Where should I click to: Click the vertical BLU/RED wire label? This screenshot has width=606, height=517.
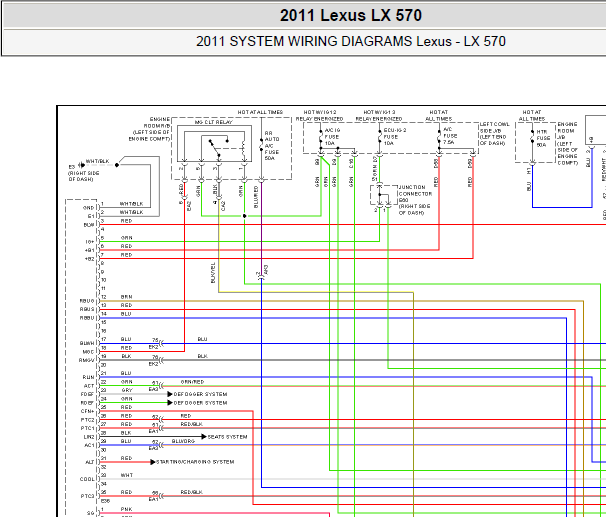(256, 197)
